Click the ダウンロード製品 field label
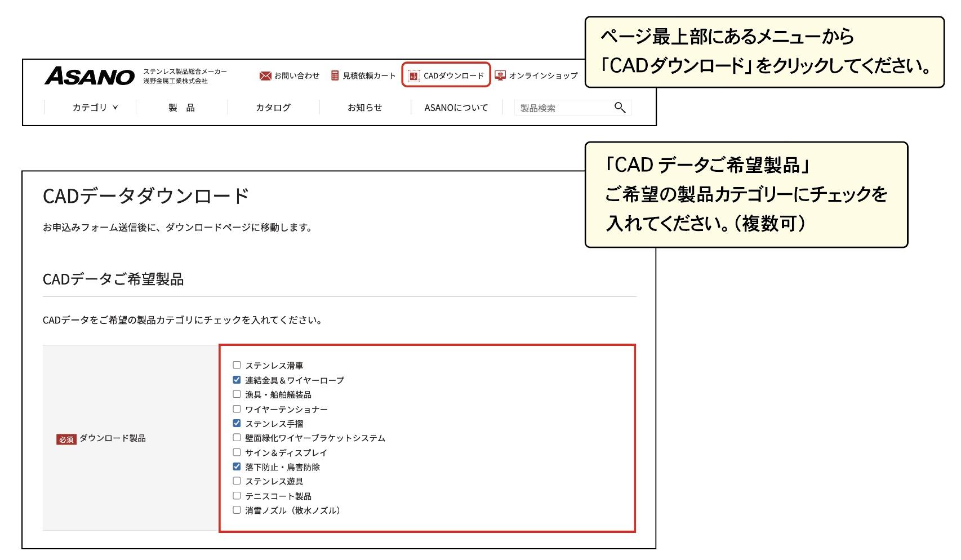The width and height of the screenshot is (961, 560). click(x=113, y=438)
